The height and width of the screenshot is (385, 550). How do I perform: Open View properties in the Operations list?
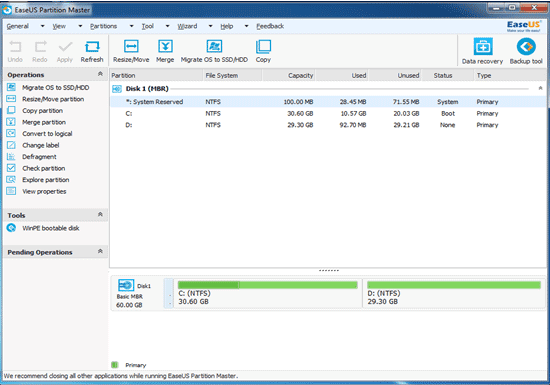click(x=44, y=191)
